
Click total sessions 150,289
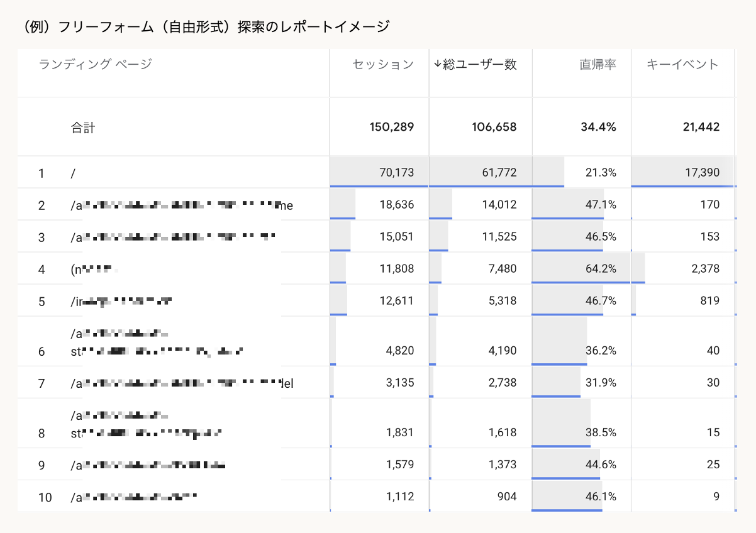(392, 128)
